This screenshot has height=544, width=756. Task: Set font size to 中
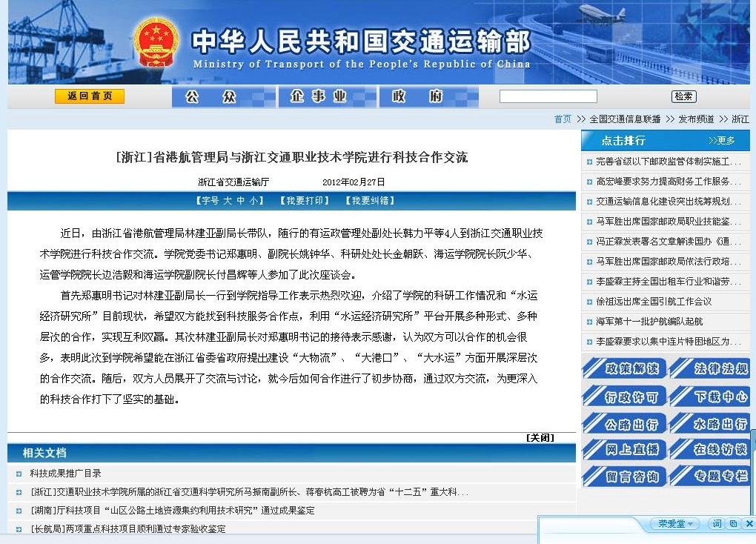[241, 201]
